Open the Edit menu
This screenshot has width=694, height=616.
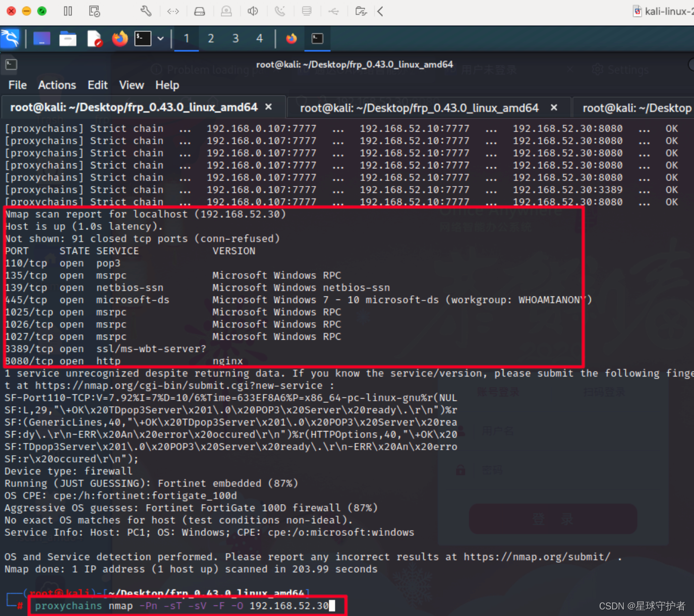tap(98, 85)
